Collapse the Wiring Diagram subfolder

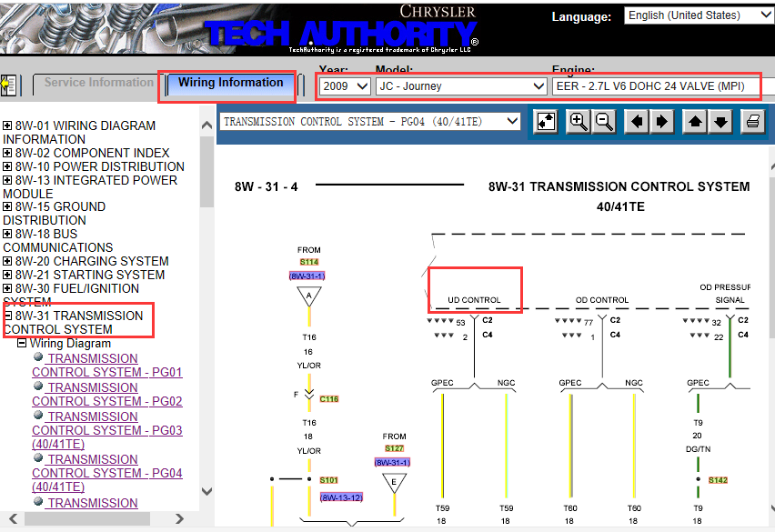[22, 343]
